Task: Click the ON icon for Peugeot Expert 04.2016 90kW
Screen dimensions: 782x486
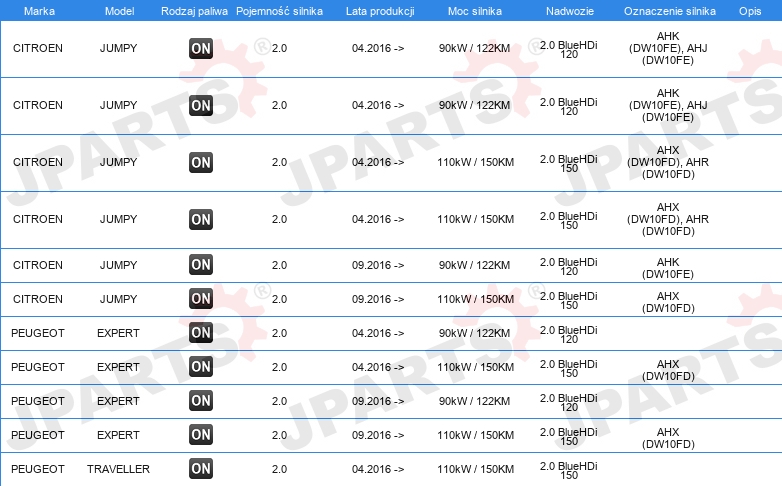Action: [201, 332]
